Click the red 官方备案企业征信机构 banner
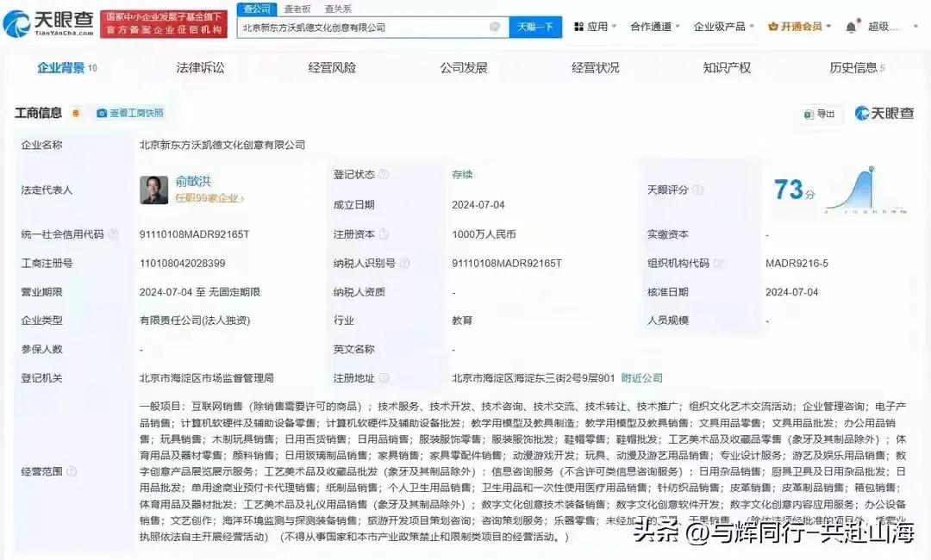Screen dimensions: 931x560 [x=164, y=24]
